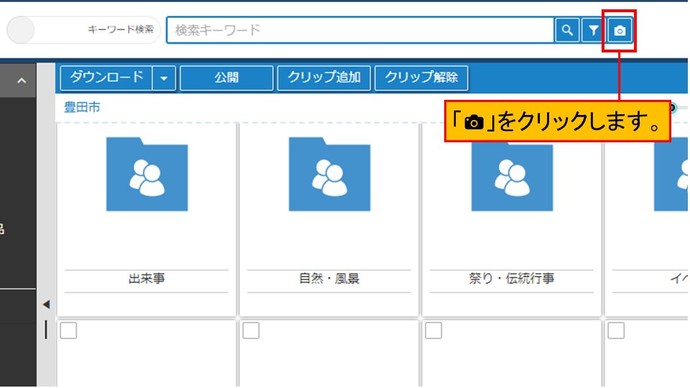Select the 祭り・伝統行事 folder name
Viewport: 690px width, 388px height.
[512, 278]
